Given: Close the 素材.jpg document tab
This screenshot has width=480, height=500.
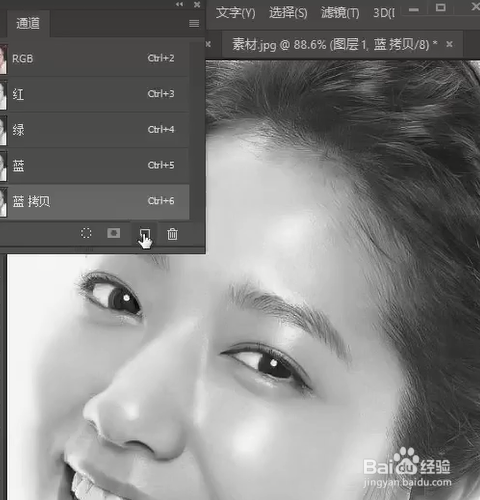Looking at the screenshot, I should click(x=449, y=44).
